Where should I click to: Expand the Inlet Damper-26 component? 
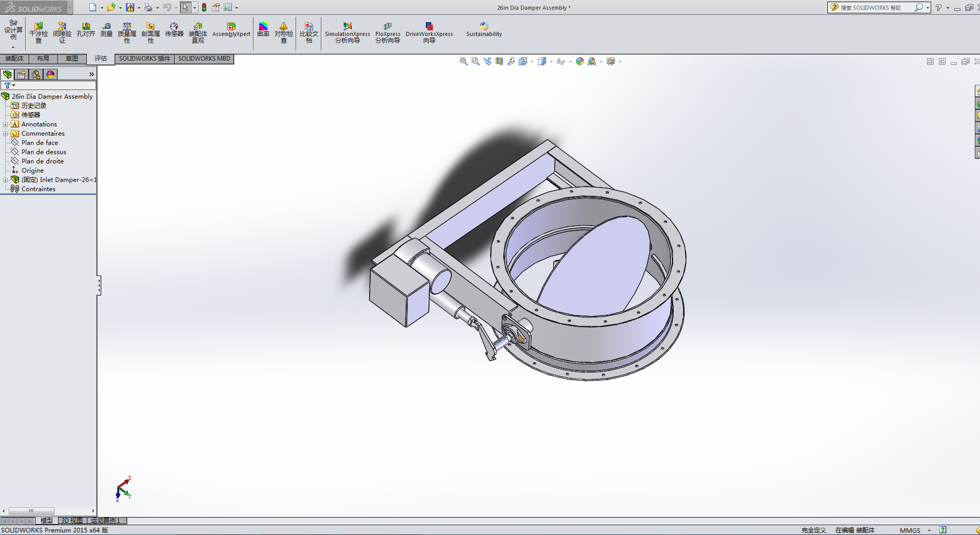(5, 180)
